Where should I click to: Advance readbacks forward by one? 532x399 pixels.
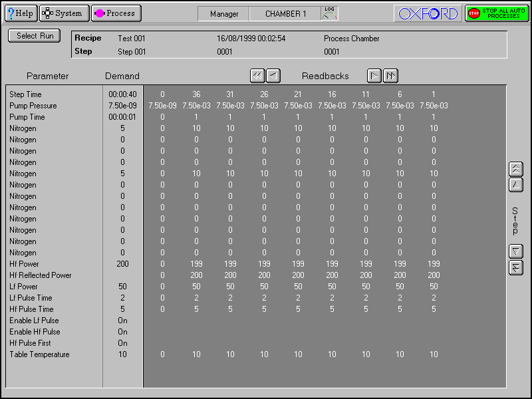tap(374, 76)
